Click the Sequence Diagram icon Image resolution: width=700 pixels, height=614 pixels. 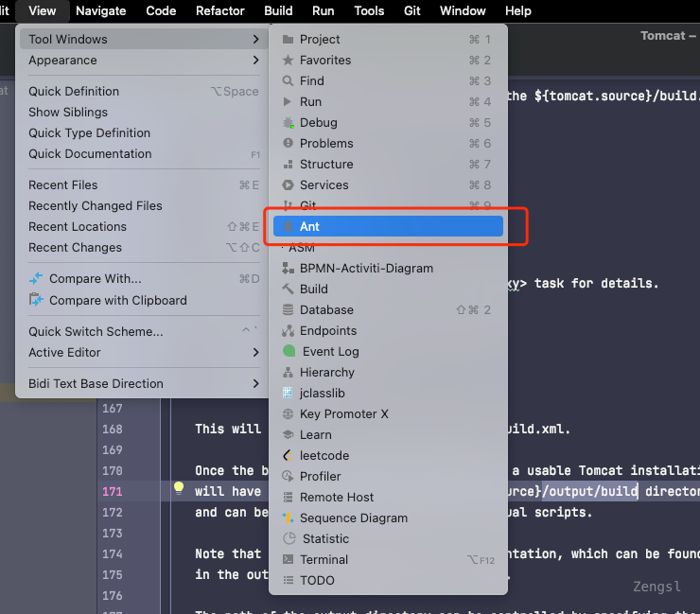tap(289, 518)
